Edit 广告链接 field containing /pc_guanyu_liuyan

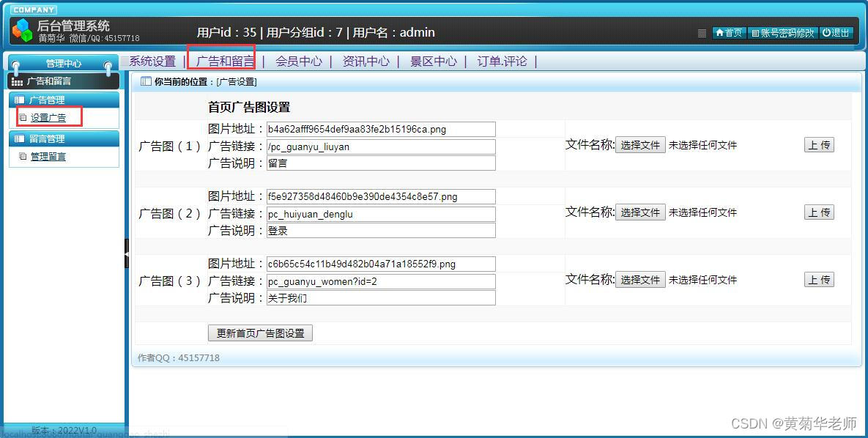tap(381, 146)
